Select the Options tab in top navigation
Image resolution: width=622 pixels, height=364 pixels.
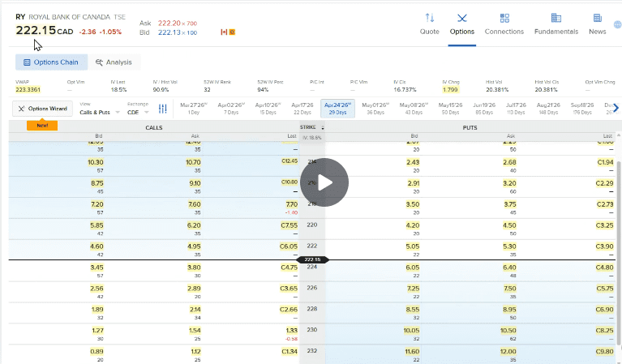pyautogui.click(x=461, y=24)
